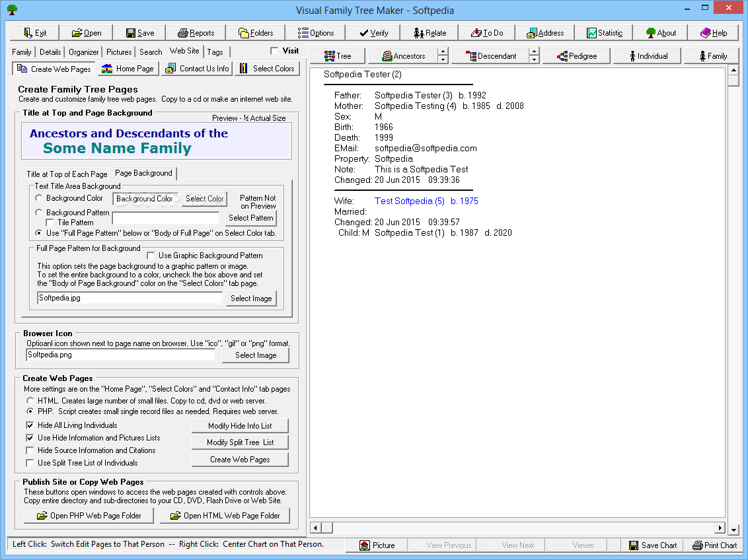Decrease Descendant generations with down arrow
Viewport: 748px width, 560px height.
pos(535,59)
